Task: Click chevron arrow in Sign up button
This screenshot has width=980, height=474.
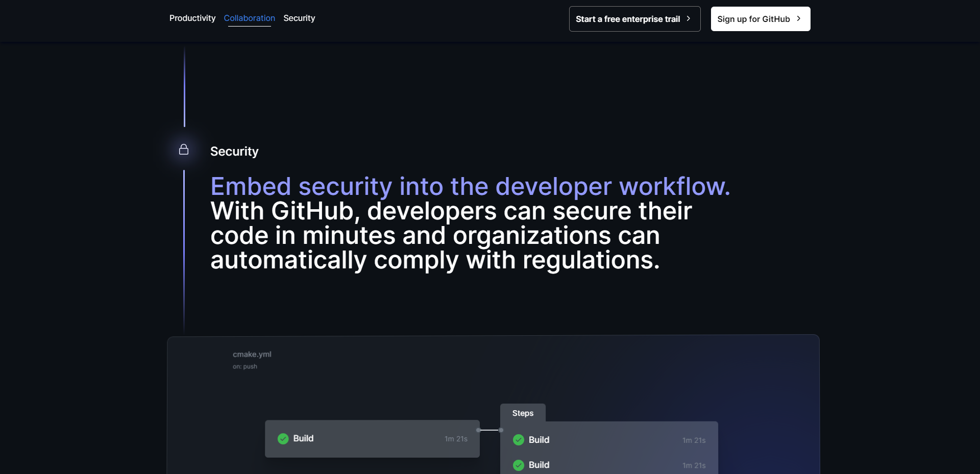Action: click(x=799, y=18)
